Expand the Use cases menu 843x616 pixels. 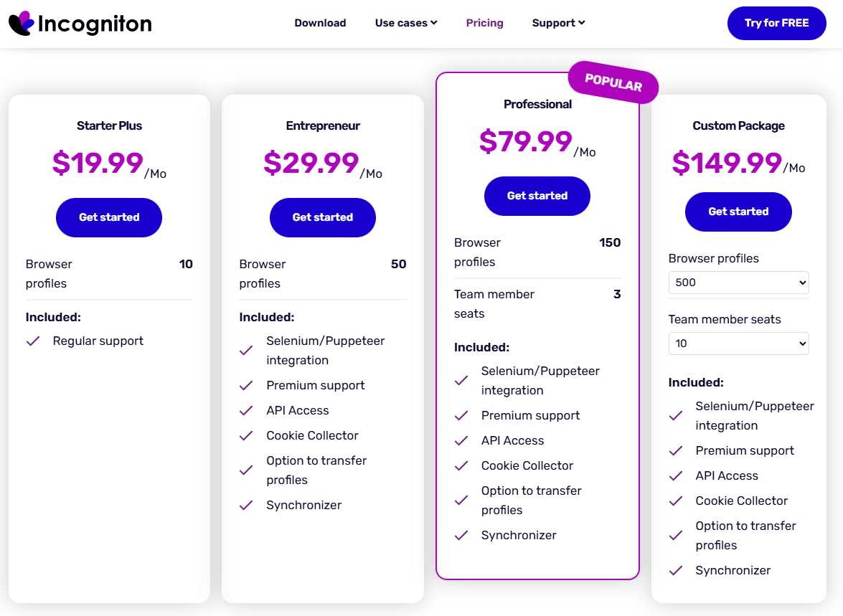click(x=406, y=23)
